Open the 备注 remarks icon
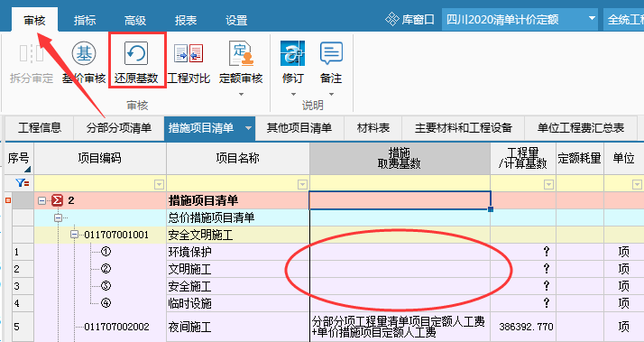The height and width of the screenshot is (342, 644). coord(331,54)
